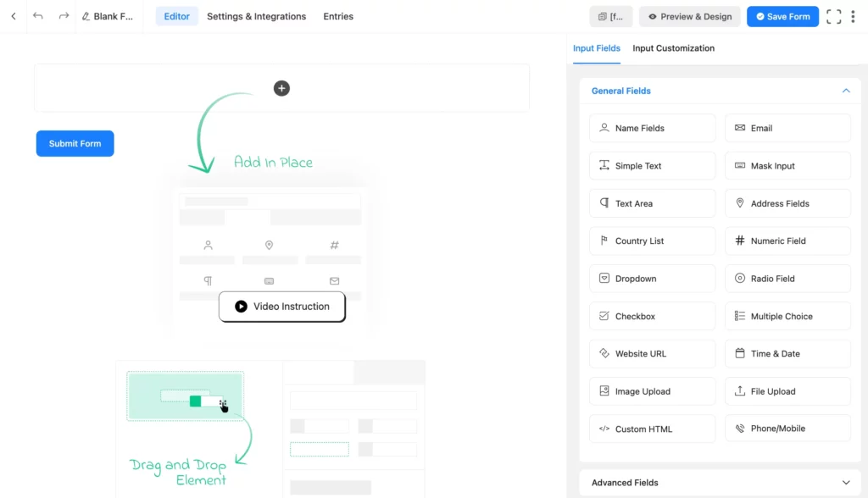
Task: Insert a Simple Text field
Action: coord(652,165)
